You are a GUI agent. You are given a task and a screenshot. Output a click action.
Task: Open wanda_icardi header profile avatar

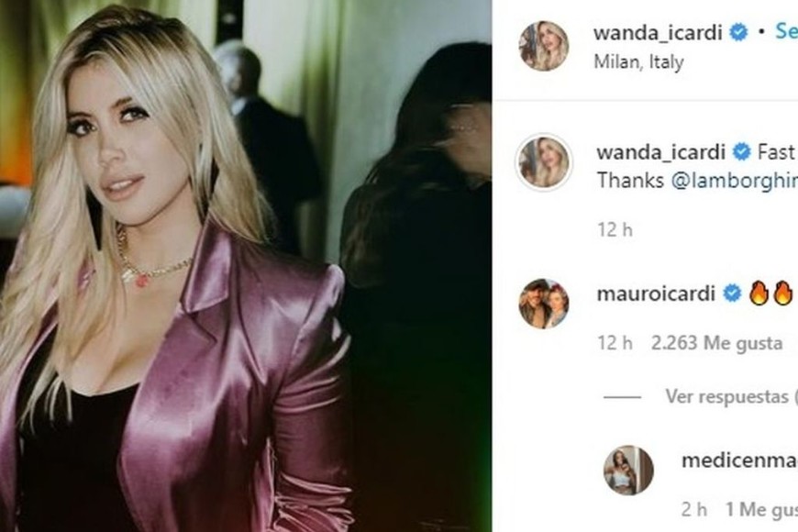544,46
